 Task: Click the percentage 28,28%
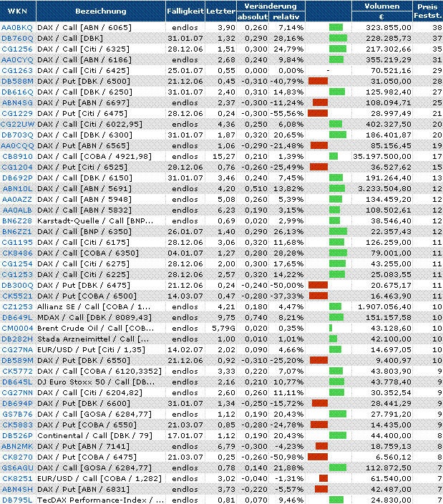288,253
